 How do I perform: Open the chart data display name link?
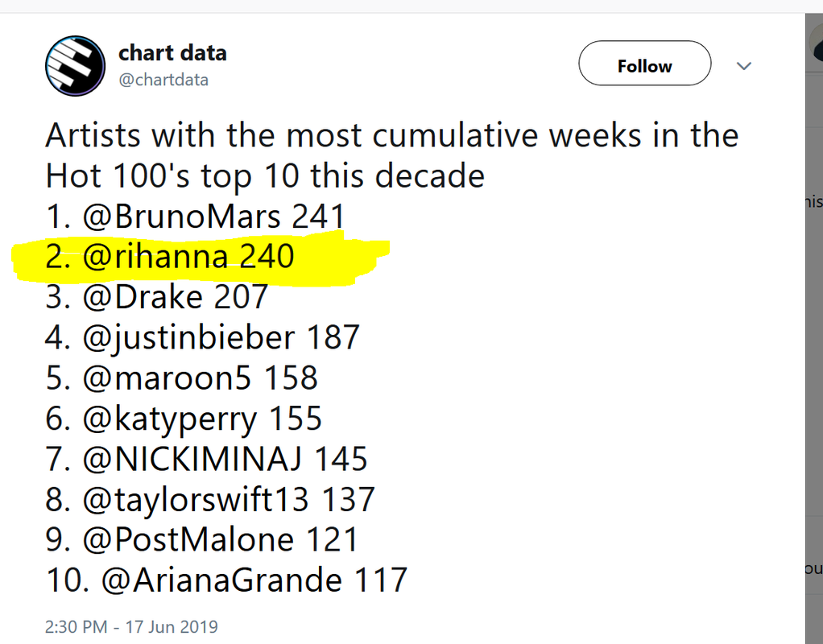coord(172,53)
